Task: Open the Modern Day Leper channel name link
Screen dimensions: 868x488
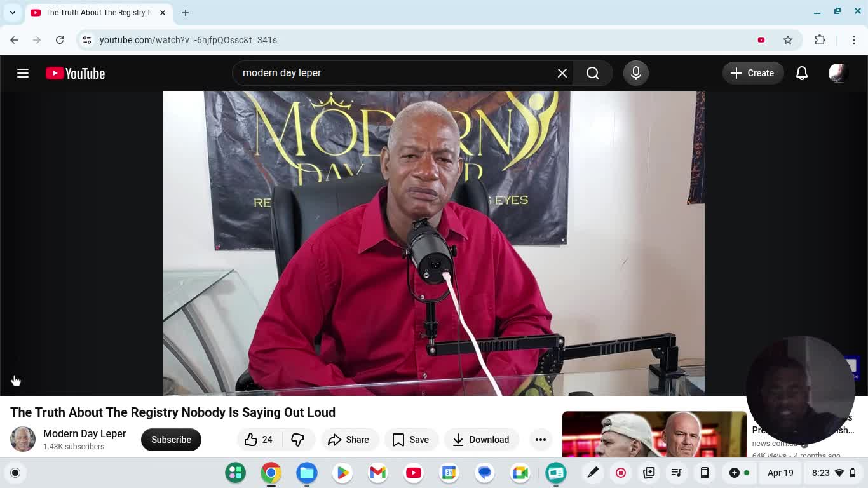Action: click(x=85, y=433)
